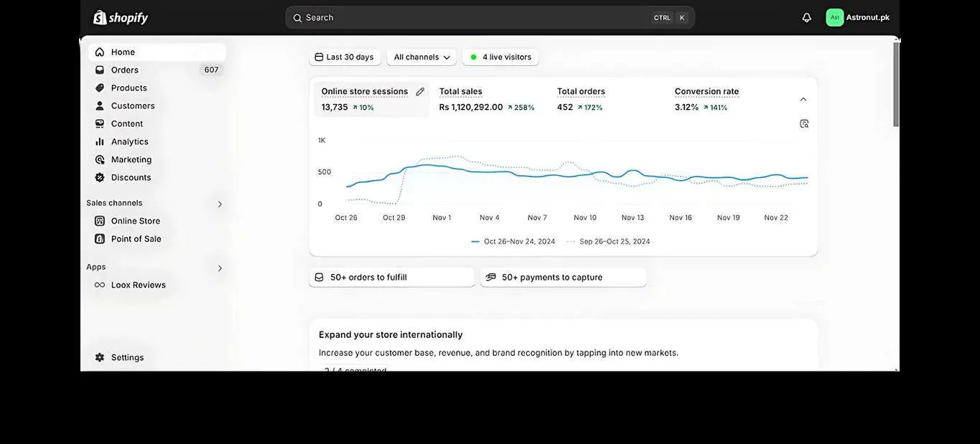Screen dimensions: 980x444
Task: Open the Astronut.pk account avatar
Action: pyautogui.click(x=835, y=17)
